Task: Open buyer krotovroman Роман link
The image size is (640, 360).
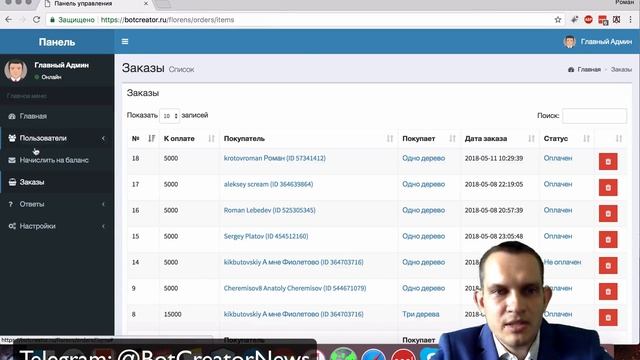Action: 275,158
